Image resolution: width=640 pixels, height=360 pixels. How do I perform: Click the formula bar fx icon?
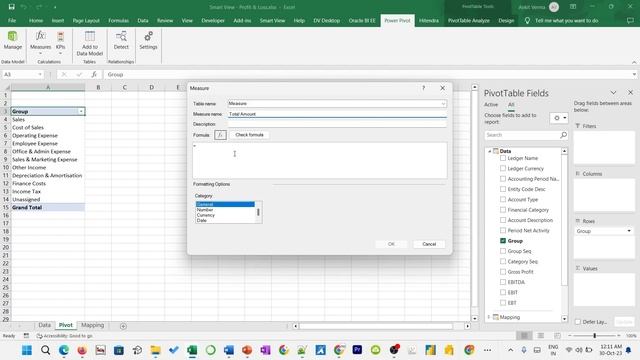pyautogui.click(x=94, y=74)
